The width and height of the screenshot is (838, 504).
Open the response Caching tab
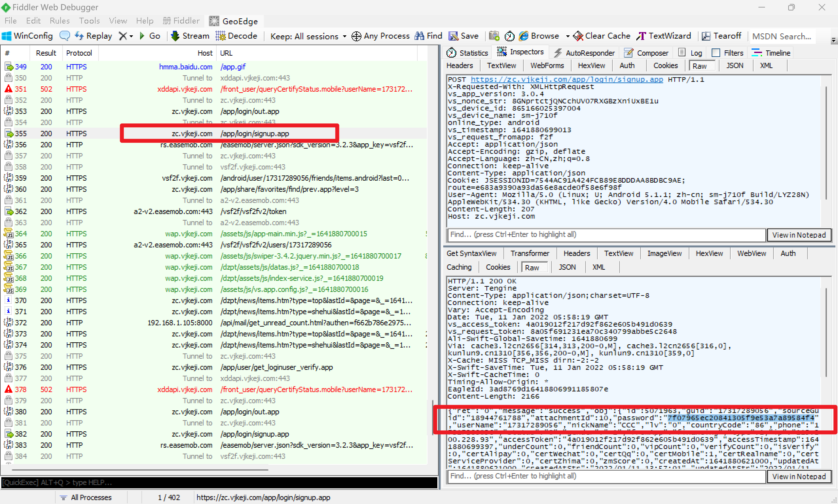[459, 267]
